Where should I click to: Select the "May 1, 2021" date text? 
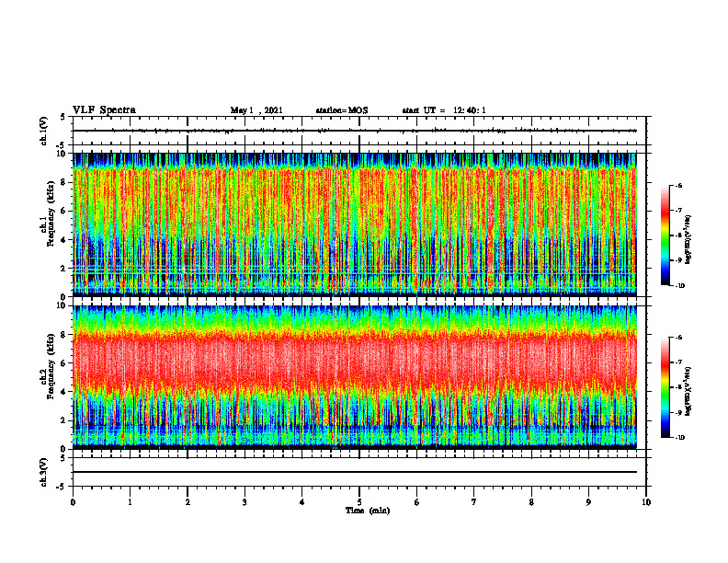coord(256,110)
